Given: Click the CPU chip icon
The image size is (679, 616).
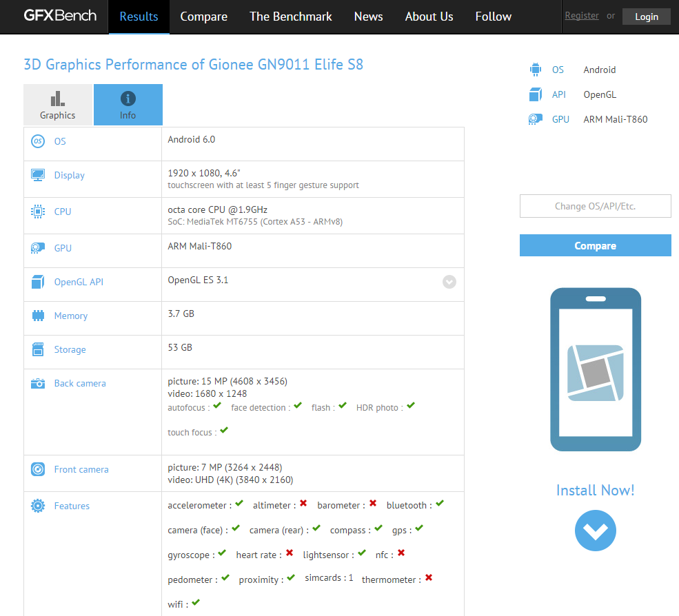Looking at the screenshot, I should click(x=38, y=212).
